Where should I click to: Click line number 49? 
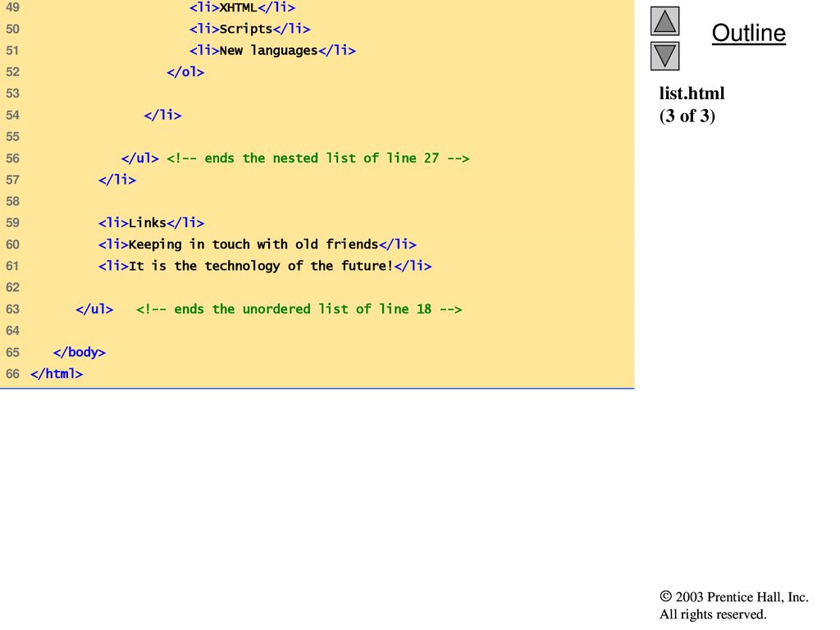pos(12,7)
